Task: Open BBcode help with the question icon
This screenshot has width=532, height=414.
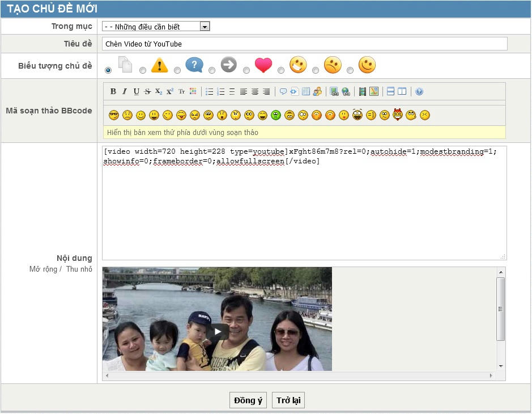Action: point(419,91)
